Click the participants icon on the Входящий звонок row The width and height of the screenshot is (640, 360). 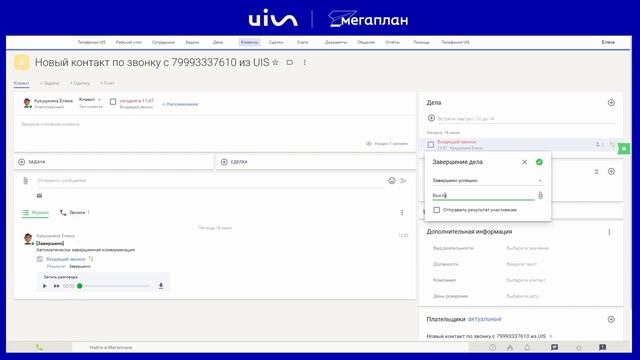click(599, 144)
